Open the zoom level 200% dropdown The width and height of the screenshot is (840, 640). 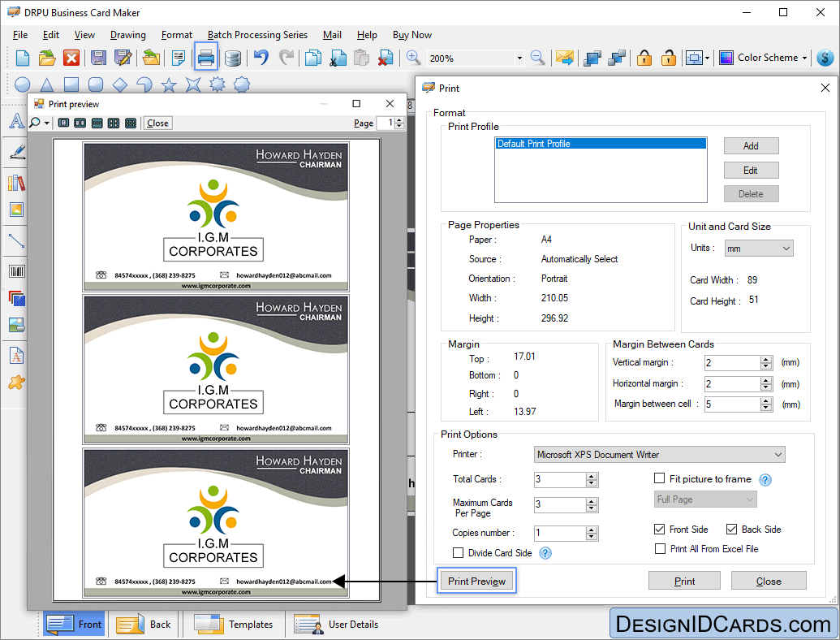tap(519, 58)
